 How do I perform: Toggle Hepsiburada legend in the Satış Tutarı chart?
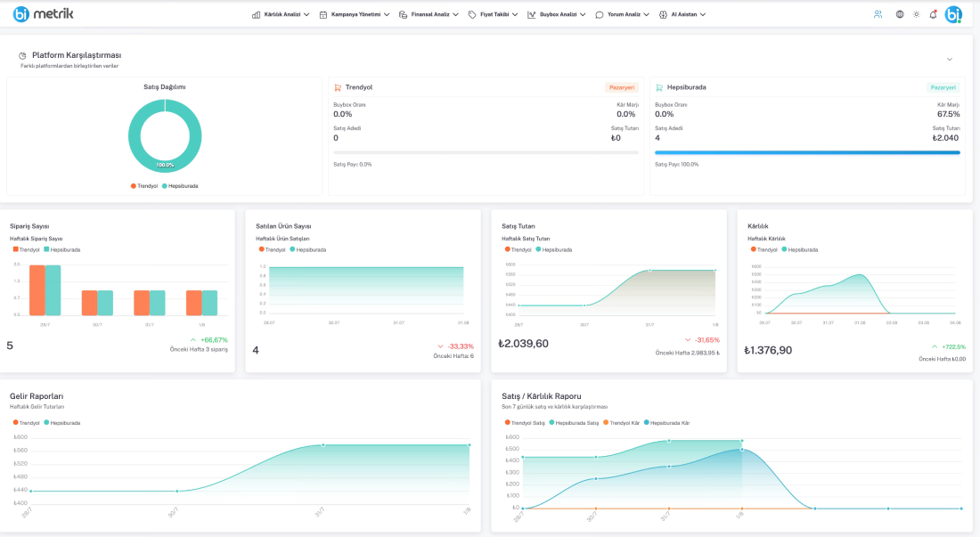(x=554, y=249)
